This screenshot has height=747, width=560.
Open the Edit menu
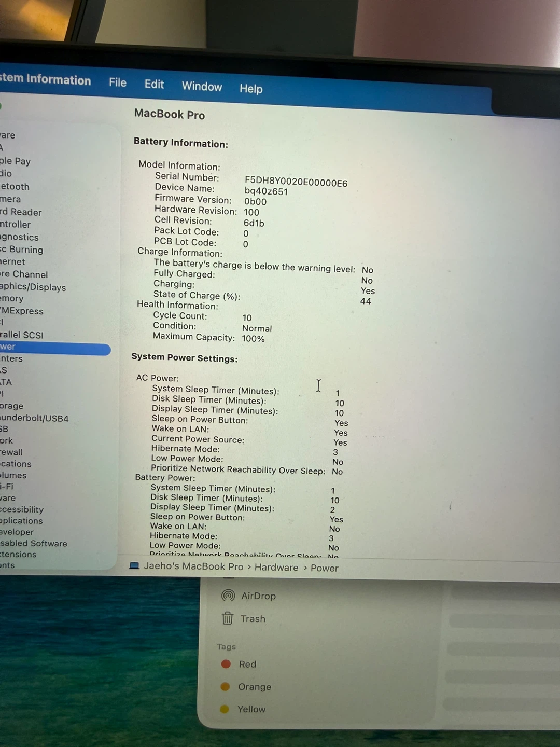tap(154, 84)
